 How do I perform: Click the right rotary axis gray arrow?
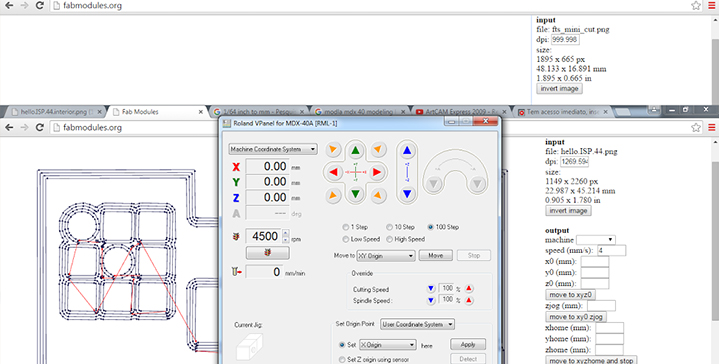pyautogui.click(x=477, y=184)
